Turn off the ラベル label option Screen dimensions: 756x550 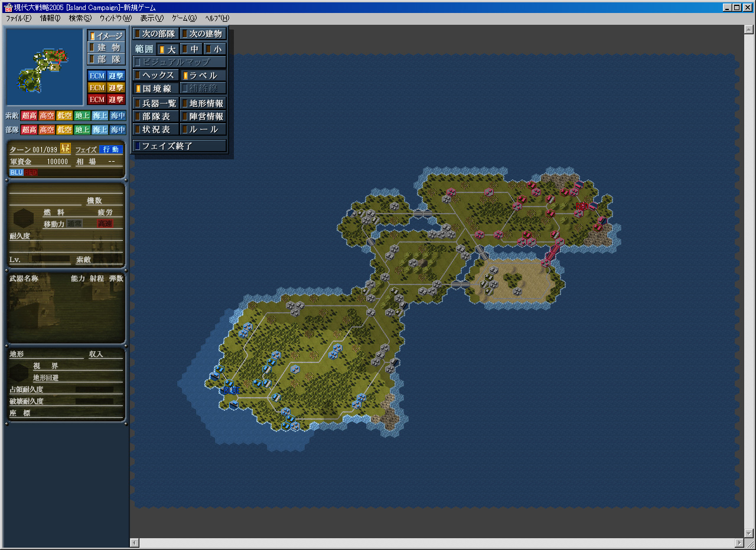[x=203, y=76]
